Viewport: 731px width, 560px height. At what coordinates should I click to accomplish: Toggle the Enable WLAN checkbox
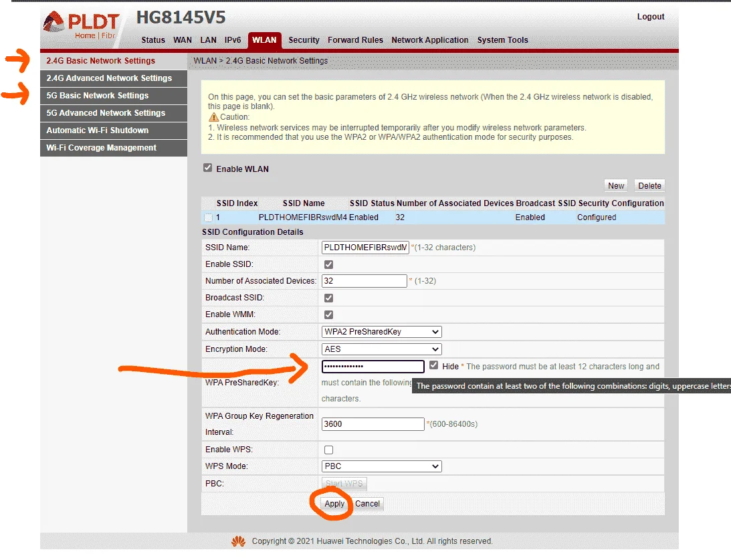[x=207, y=168]
